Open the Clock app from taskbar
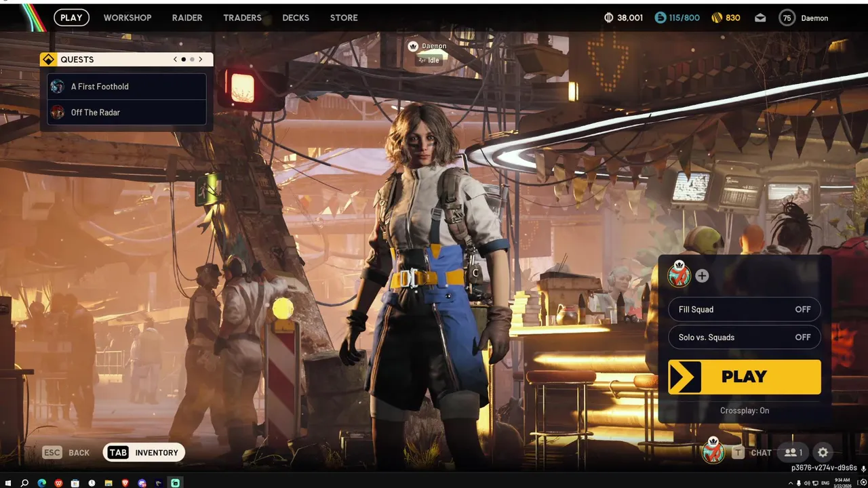This screenshot has height=488, width=868. pyautogui.click(x=92, y=483)
